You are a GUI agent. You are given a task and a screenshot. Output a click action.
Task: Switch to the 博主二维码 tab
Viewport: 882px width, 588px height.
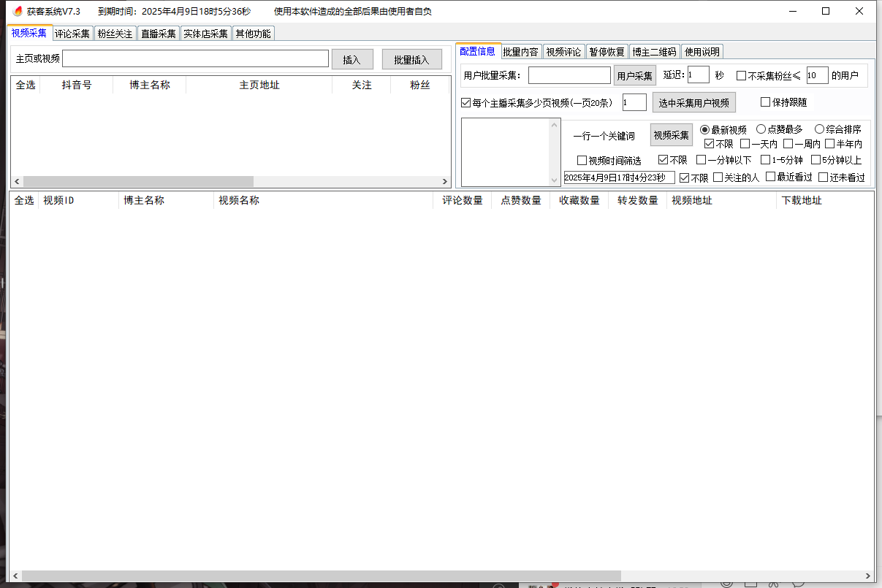(654, 52)
